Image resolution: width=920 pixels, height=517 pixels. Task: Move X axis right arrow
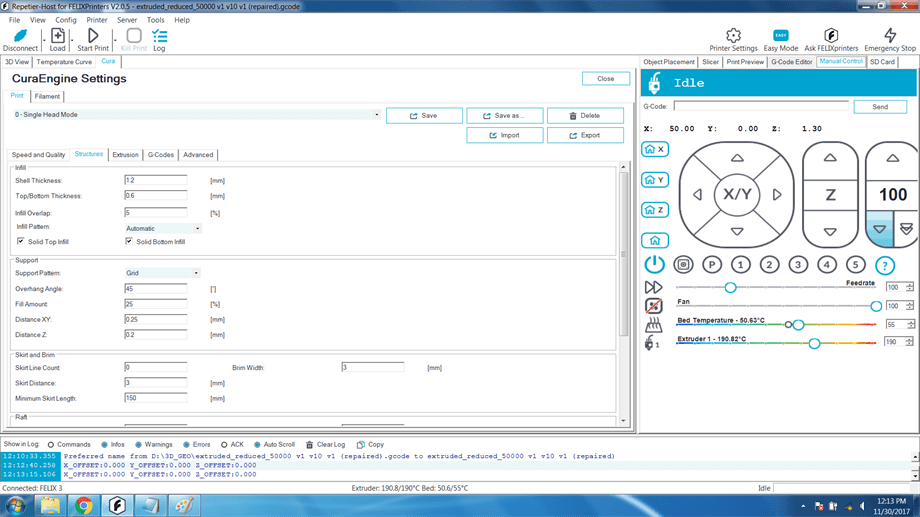click(x=777, y=195)
